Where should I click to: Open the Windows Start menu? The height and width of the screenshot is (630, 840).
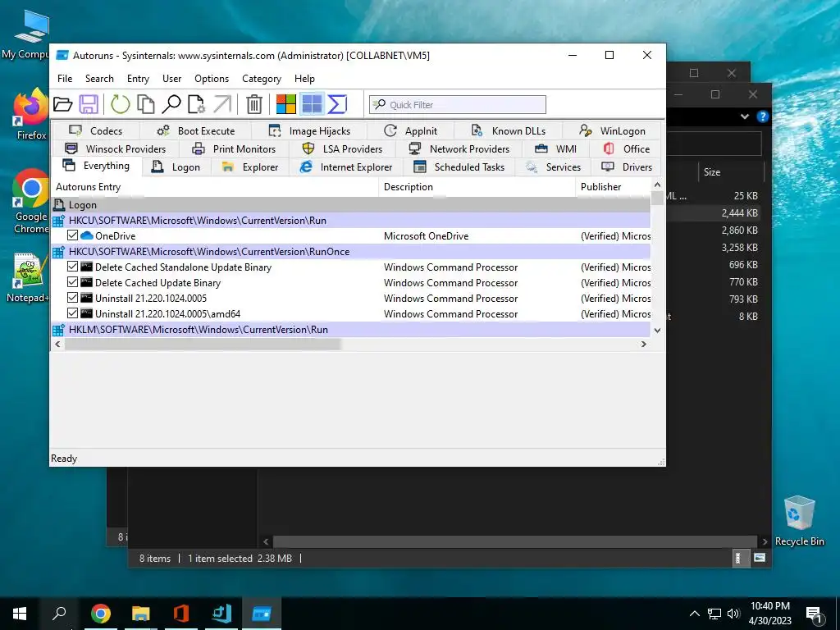[20, 614]
